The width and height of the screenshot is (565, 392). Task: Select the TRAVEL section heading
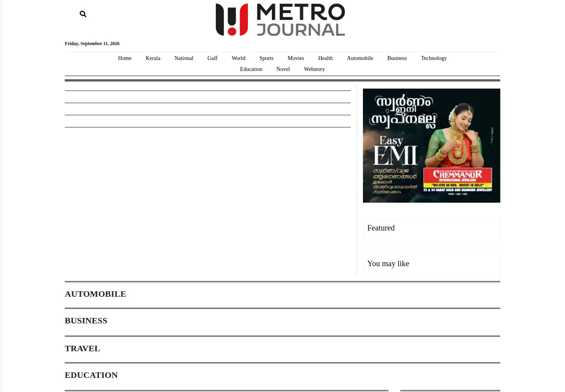coord(82,348)
